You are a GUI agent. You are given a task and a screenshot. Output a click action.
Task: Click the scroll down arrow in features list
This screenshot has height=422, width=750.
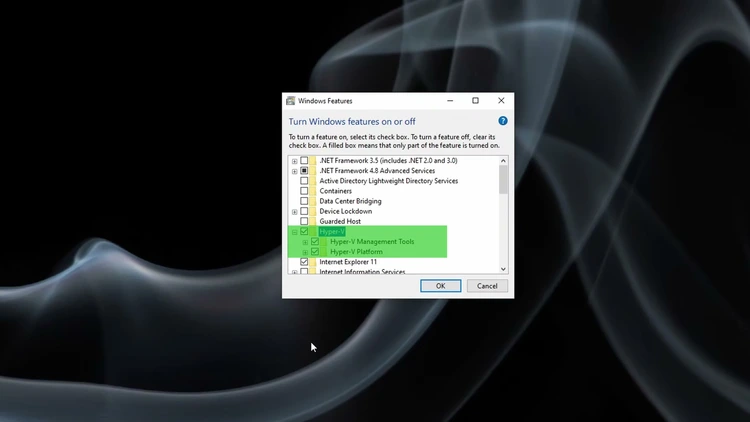(x=503, y=269)
